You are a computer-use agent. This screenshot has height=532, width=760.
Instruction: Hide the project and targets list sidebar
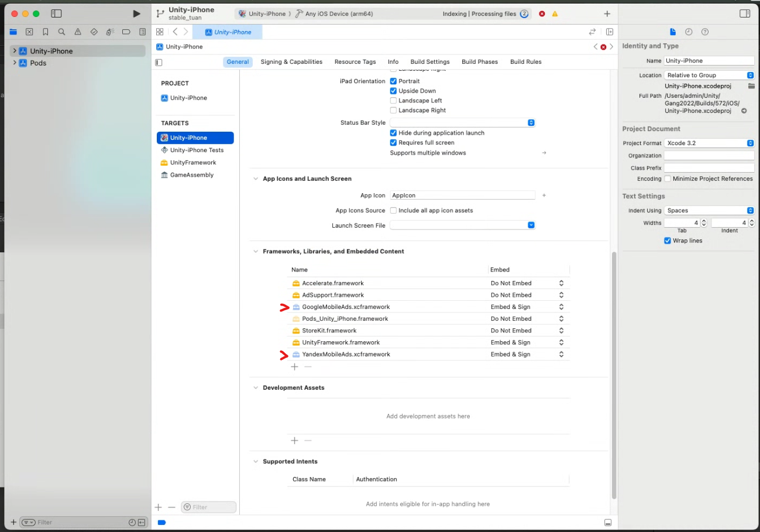pyautogui.click(x=159, y=62)
